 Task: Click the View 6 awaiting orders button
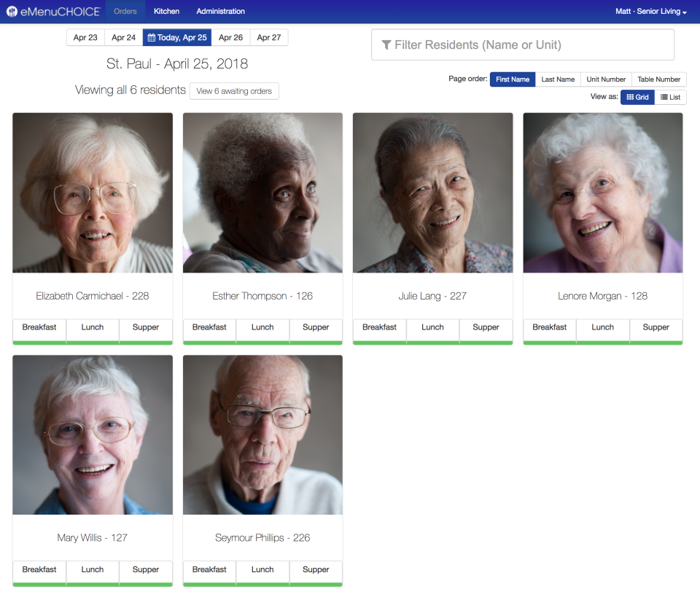[x=234, y=91]
